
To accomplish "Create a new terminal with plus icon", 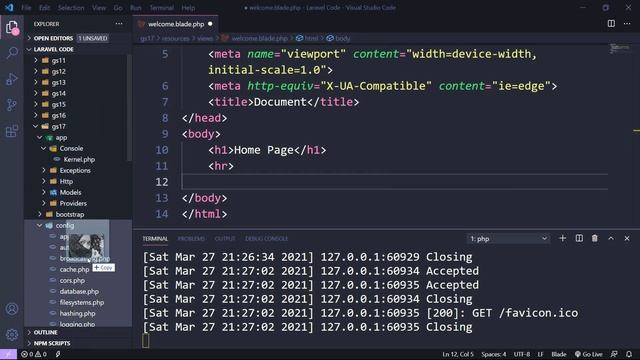I will tap(562, 238).
